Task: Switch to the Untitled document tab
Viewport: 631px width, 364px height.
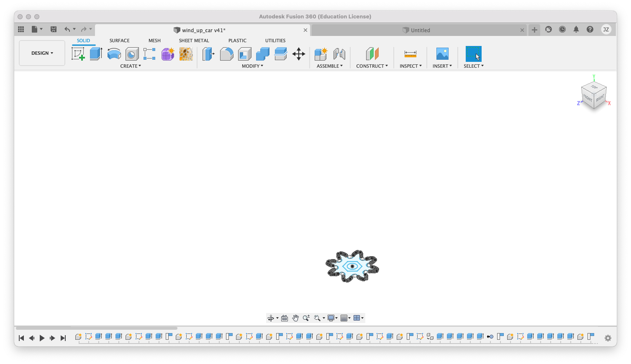Action: click(x=418, y=30)
